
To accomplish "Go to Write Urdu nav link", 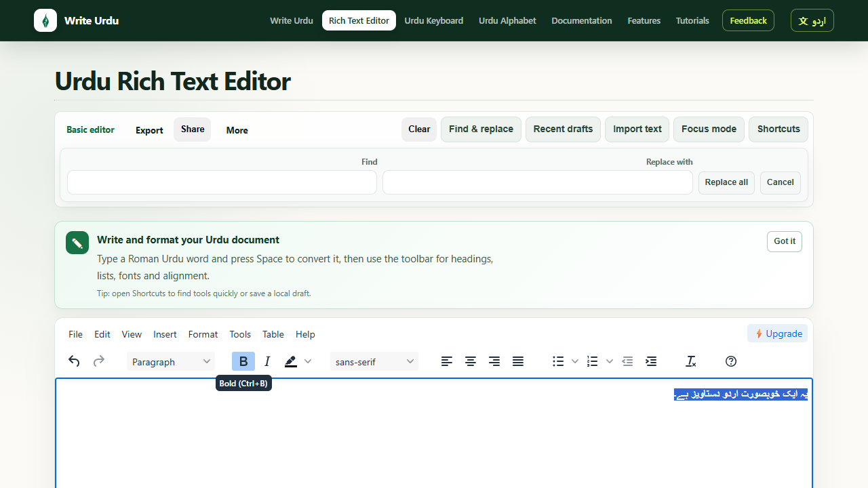I will (292, 20).
